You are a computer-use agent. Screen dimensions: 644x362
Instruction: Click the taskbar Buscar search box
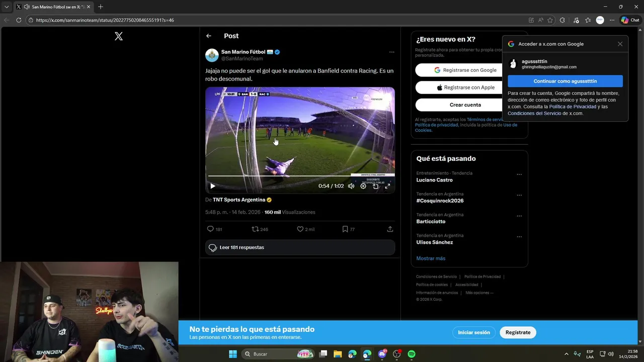click(x=278, y=354)
